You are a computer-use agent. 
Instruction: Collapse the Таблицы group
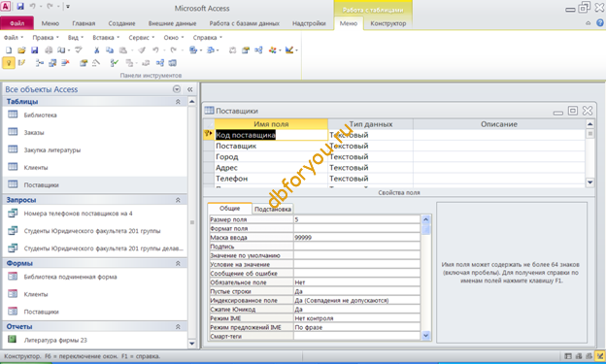pos(178,102)
